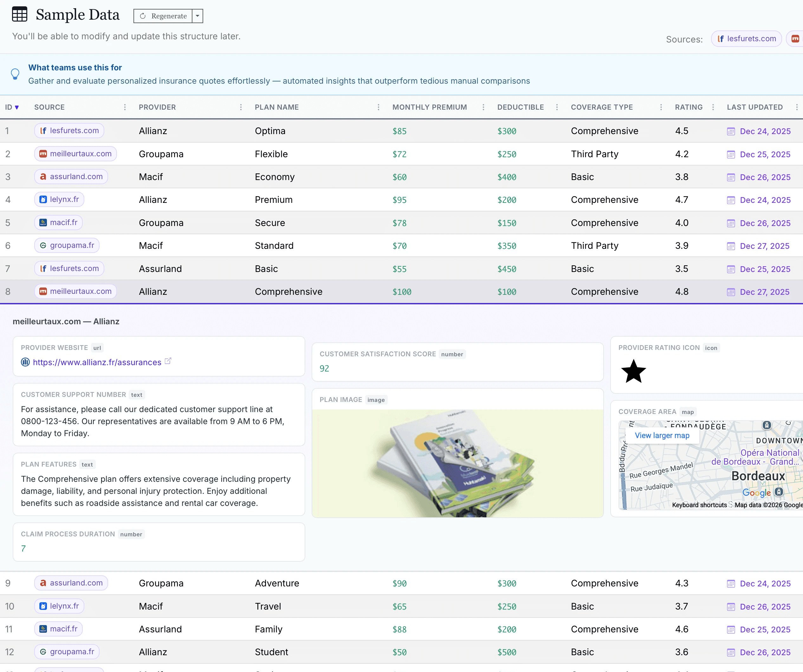Open the allianz.fr/assurances website link
The image size is (803, 672).
[x=97, y=362]
